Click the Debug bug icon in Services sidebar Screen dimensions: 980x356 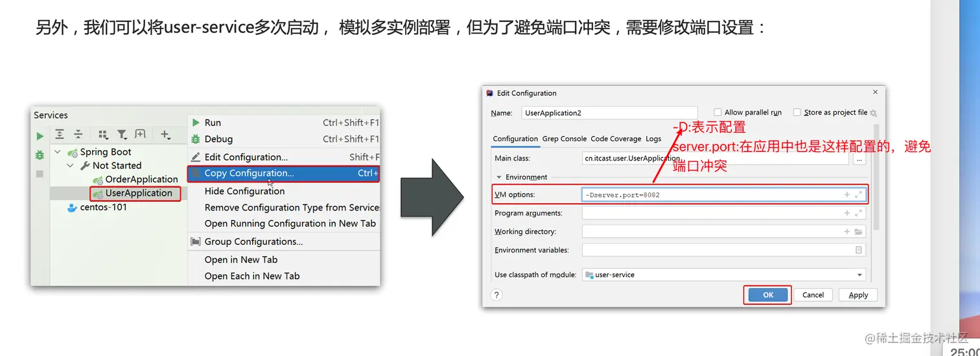[x=40, y=155]
